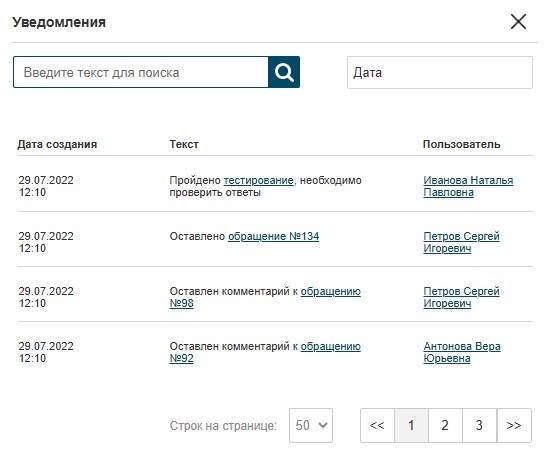Screen dimensions: 549x471
Task: Click the date in the №92 row
Action: click(46, 352)
